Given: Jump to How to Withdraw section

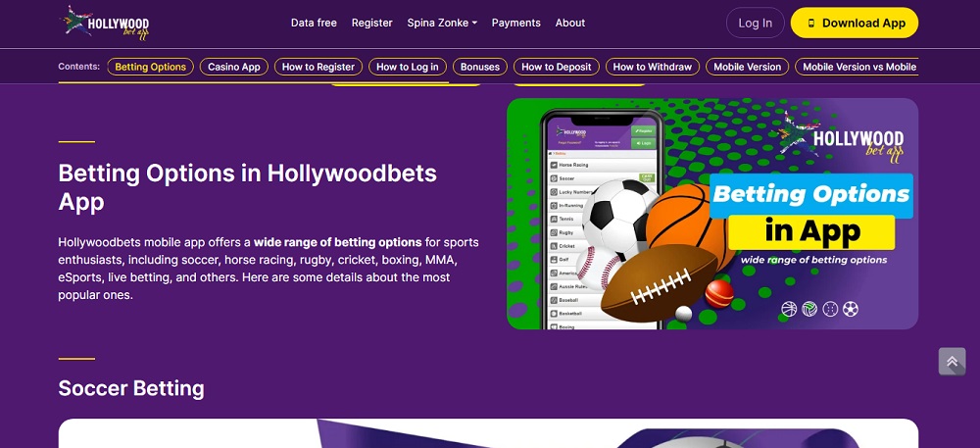Looking at the screenshot, I should (x=653, y=67).
